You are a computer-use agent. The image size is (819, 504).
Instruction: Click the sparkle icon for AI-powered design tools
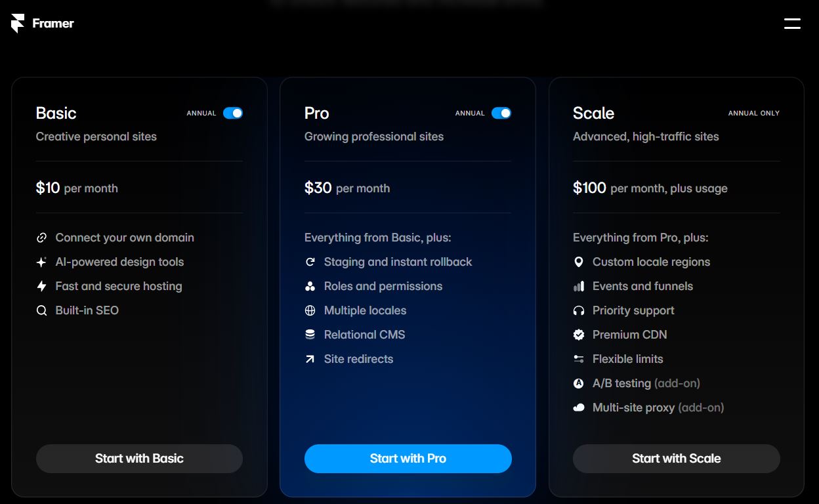(42, 262)
